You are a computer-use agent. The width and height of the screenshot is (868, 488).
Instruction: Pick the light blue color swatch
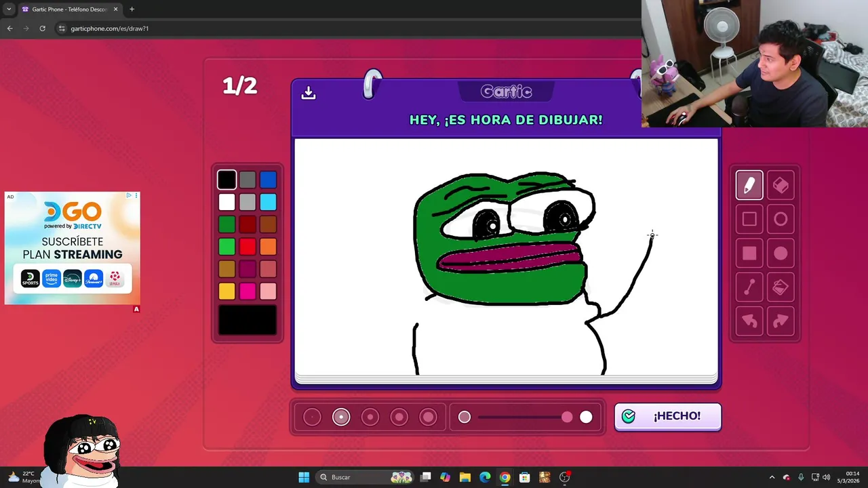coord(268,202)
